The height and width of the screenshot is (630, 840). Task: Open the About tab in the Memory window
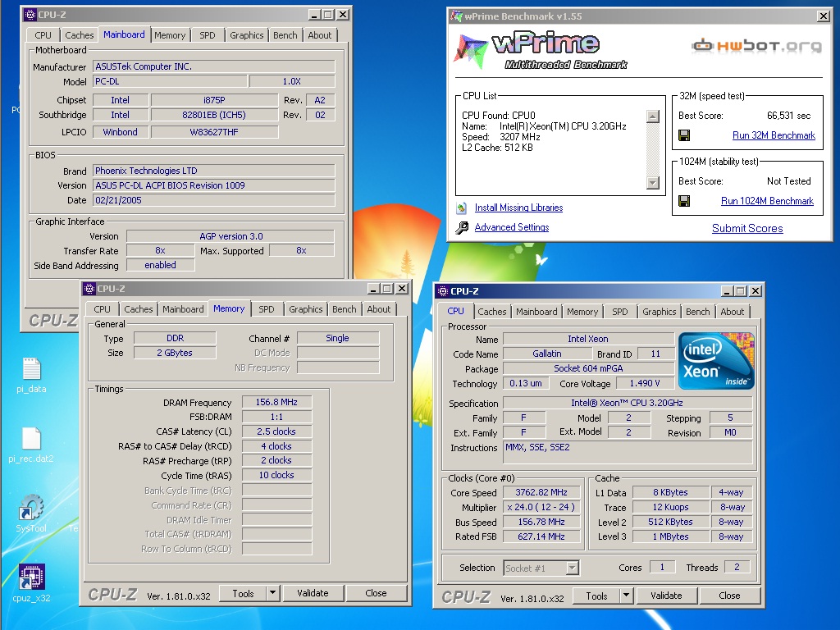[x=379, y=309]
